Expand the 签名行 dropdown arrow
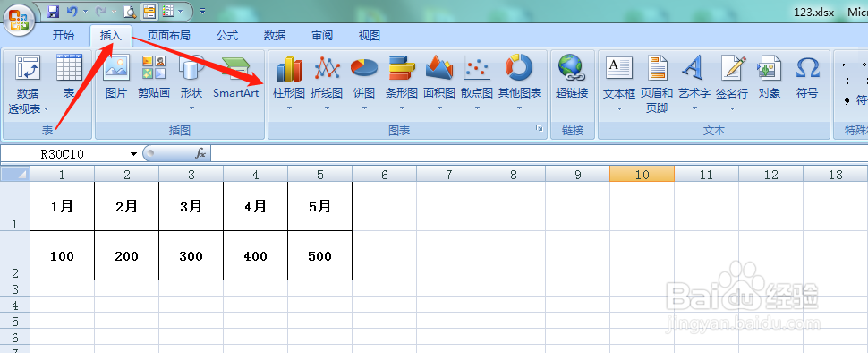The width and height of the screenshot is (868, 353). click(x=732, y=108)
